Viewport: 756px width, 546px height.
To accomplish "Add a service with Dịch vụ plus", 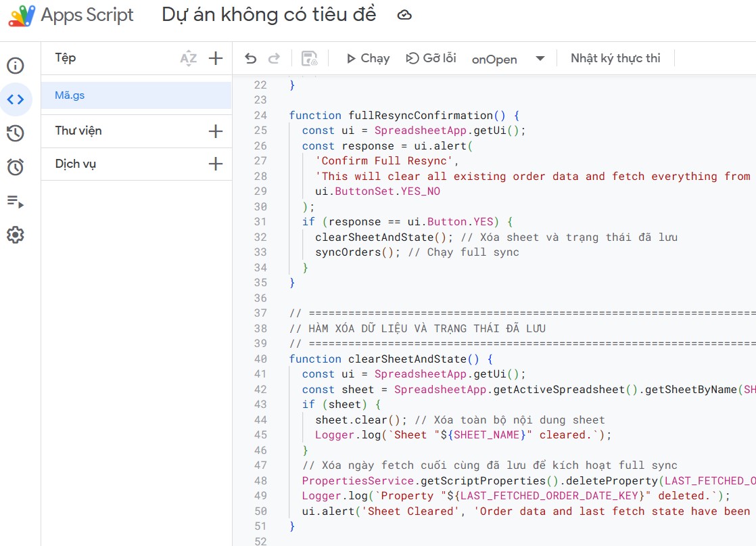I will [x=216, y=164].
